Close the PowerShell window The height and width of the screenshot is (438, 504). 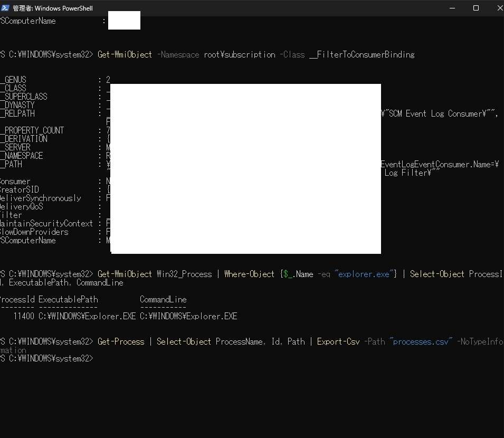point(498,8)
